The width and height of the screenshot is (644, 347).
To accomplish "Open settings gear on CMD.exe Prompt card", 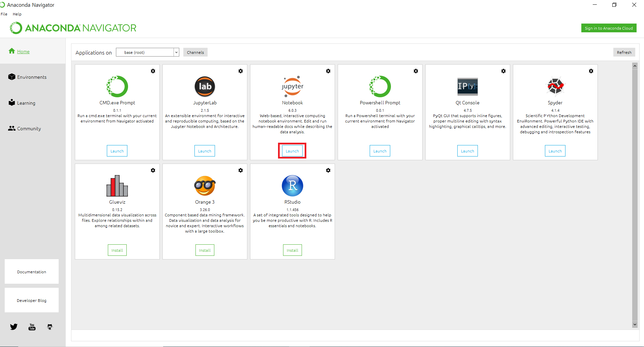I will coord(153,71).
